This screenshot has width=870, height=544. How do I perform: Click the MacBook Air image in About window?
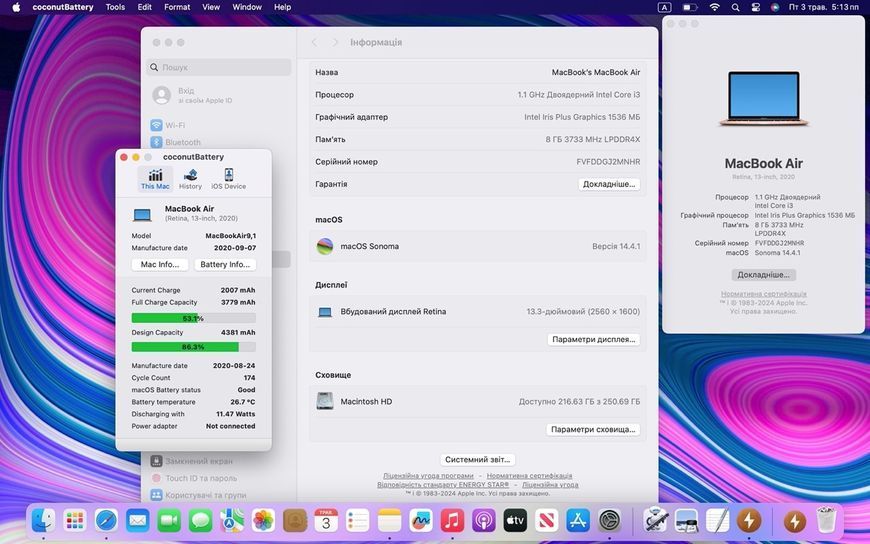(x=763, y=99)
